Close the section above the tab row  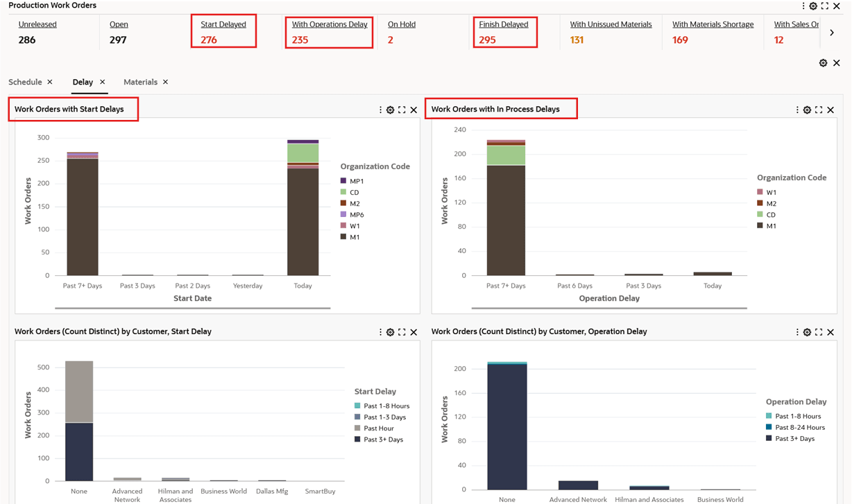[837, 63]
